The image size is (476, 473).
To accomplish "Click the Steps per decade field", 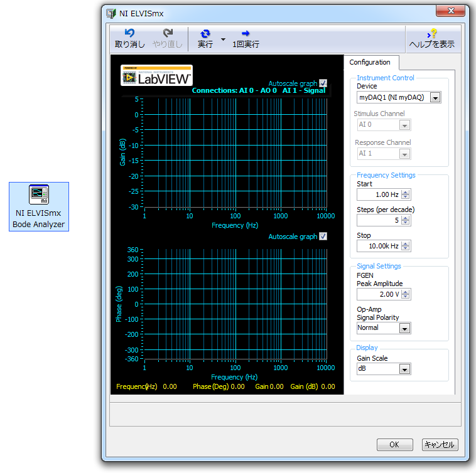I will [379, 220].
